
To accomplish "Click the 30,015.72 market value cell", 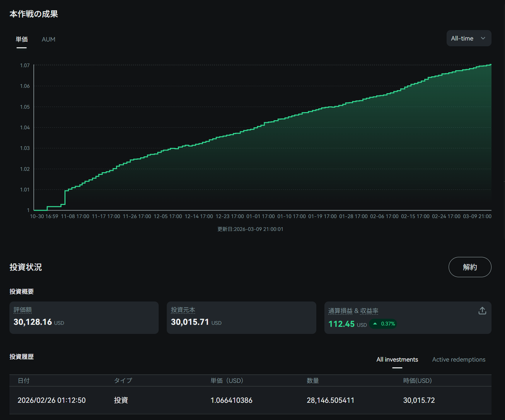I will pyautogui.click(x=419, y=400).
